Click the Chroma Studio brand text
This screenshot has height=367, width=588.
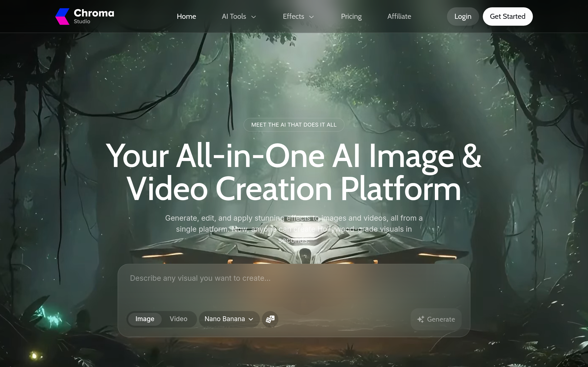(x=94, y=16)
